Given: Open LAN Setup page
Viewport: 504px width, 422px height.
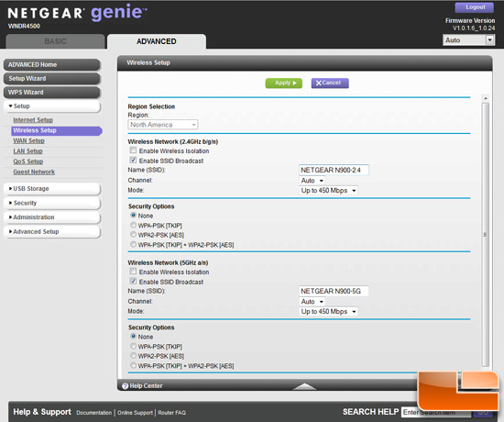Looking at the screenshot, I should coord(28,151).
